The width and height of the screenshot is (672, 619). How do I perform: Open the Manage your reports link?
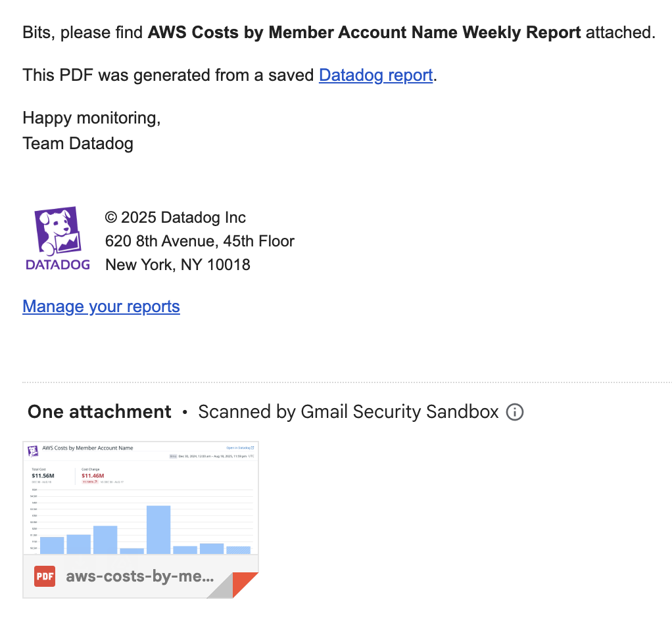click(x=101, y=307)
